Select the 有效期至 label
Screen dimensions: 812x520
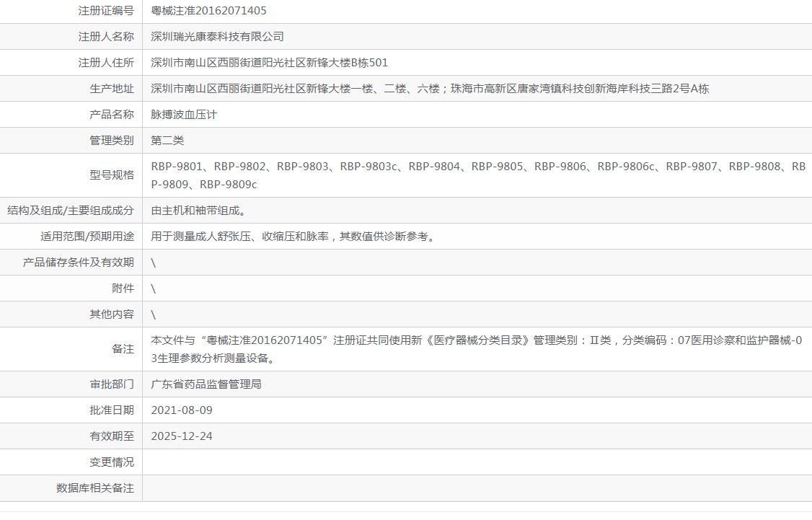point(111,436)
